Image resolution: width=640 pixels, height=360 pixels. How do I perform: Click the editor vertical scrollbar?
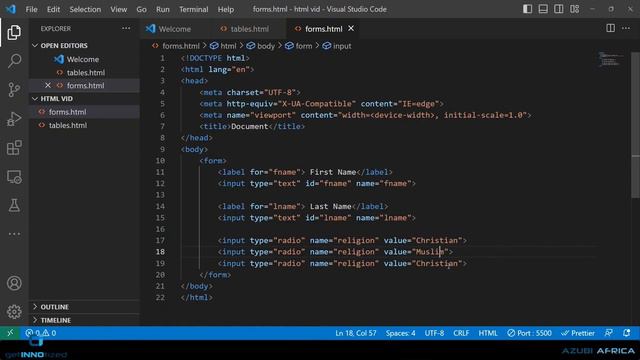pyautogui.click(x=636, y=124)
